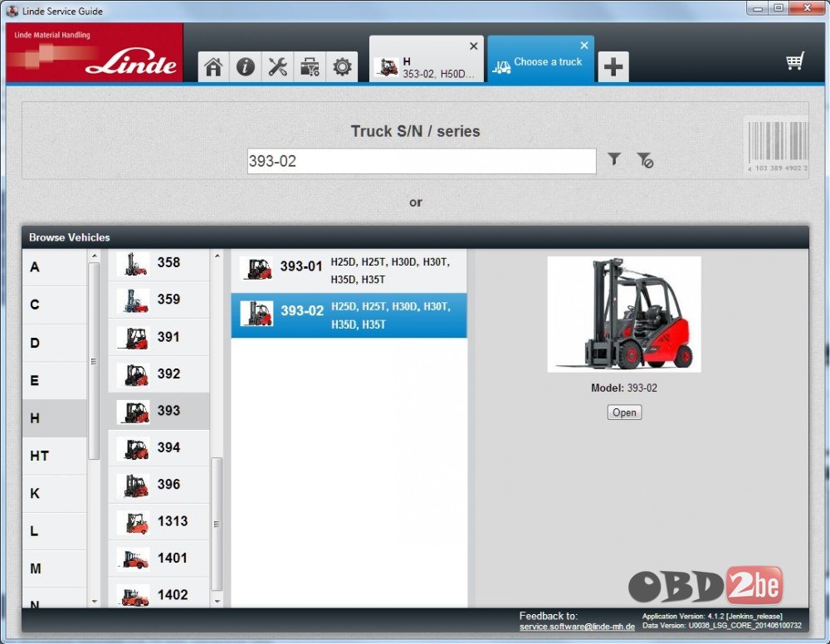This screenshot has height=644, width=830.
Task: Select model 393-02 row
Action: [x=349, y=315]
